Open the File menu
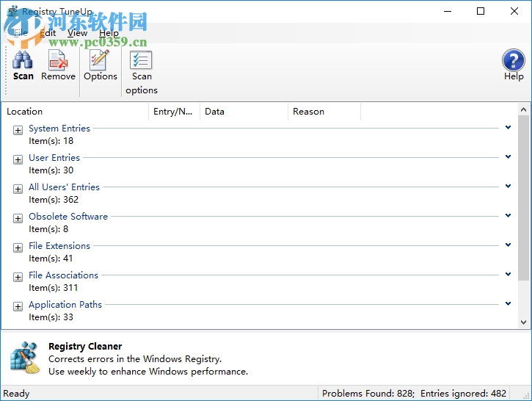The height and width of the screenshot is (401, 532). click(21, 33)
